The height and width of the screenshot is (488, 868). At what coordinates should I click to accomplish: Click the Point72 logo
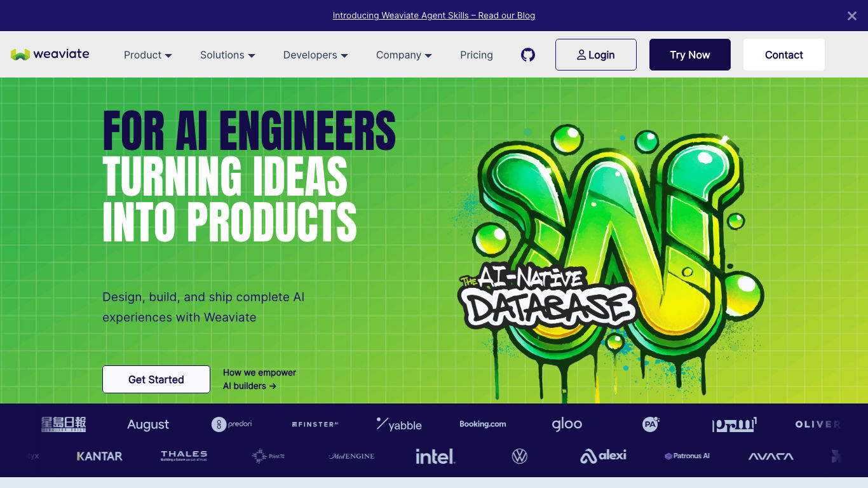(x=268, y=456)
